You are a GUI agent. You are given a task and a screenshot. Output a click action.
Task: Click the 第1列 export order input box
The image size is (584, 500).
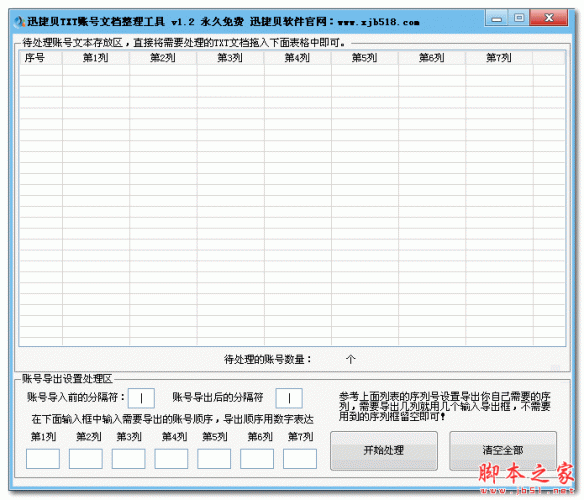tap(43, 459)
